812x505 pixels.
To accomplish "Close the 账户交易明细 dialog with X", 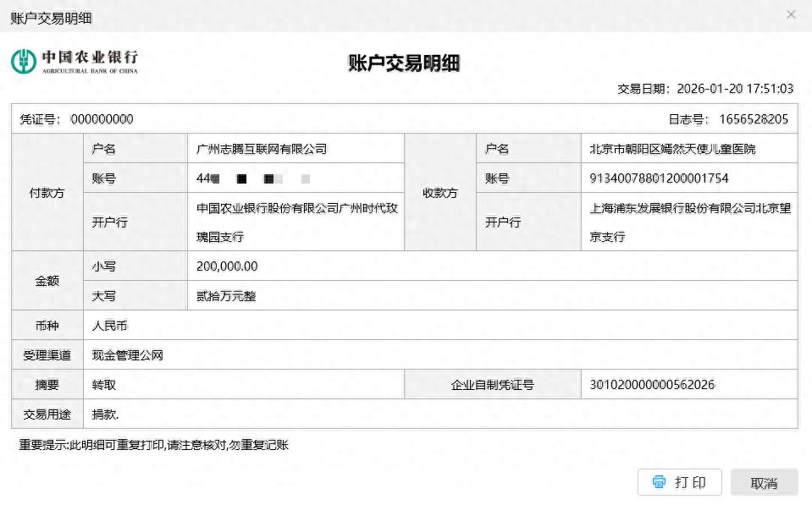I will click(x=791, y=14).
